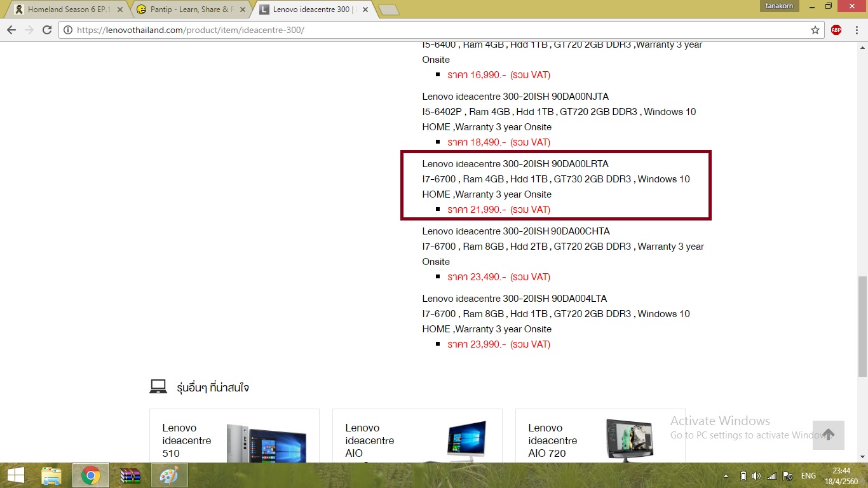Open the Lenovo ideacentre AIO card

coord(417,436)
